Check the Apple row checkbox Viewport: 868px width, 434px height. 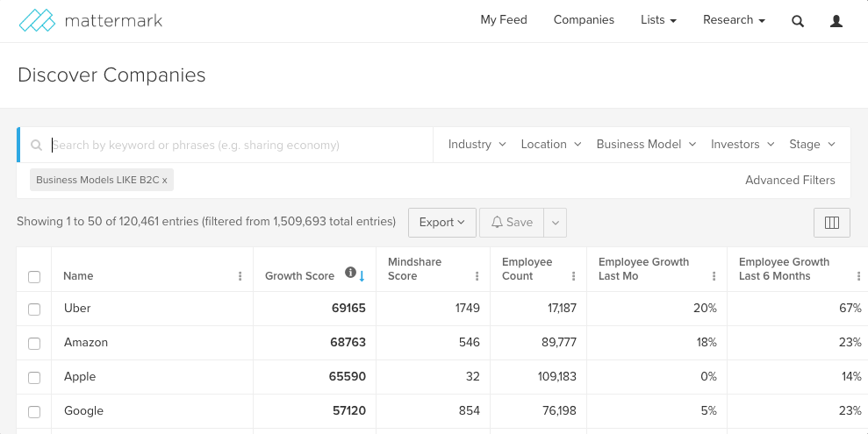(34, 378)
